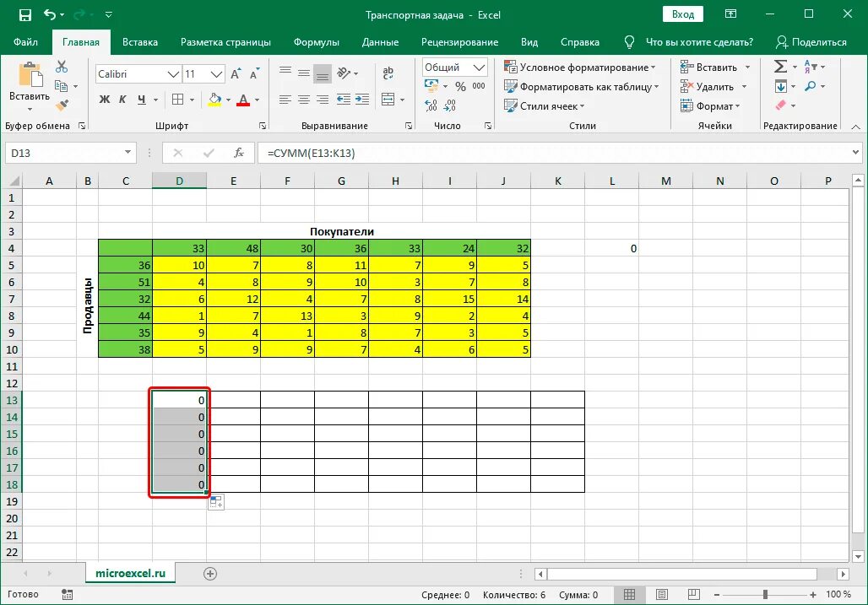The image size is (868, 605).
Task: Cut selection with the scissors icon
Action: coord(62,67)
